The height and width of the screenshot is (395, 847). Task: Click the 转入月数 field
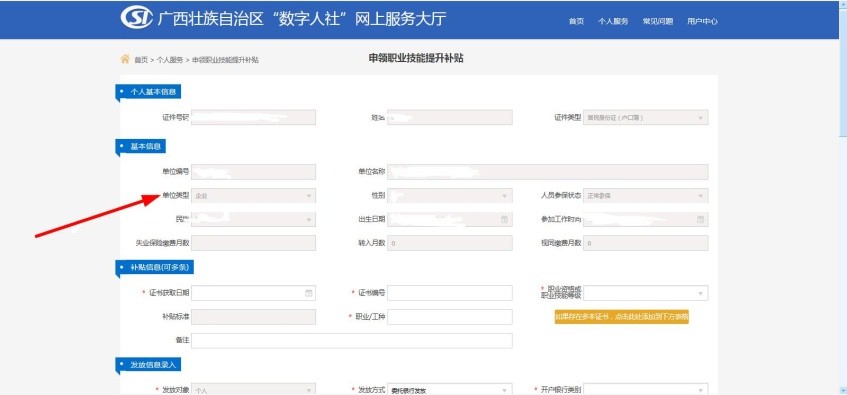[x=449, y=243]
